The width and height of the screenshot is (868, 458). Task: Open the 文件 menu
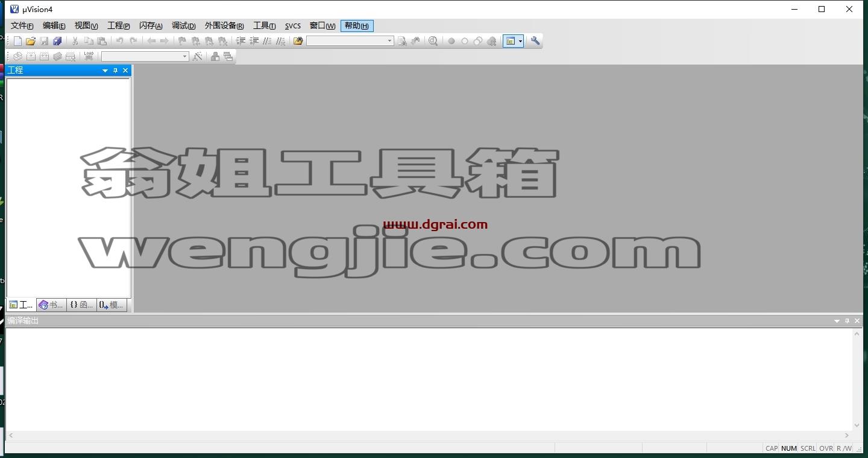pyautogui.click(x=22, y=26)
